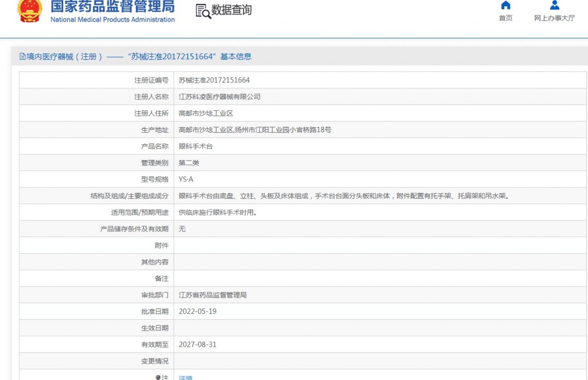This screenshot has height=380, width=588.
Task: Click production address ending 小官桥路18号
Action: (x=255, y=130)
